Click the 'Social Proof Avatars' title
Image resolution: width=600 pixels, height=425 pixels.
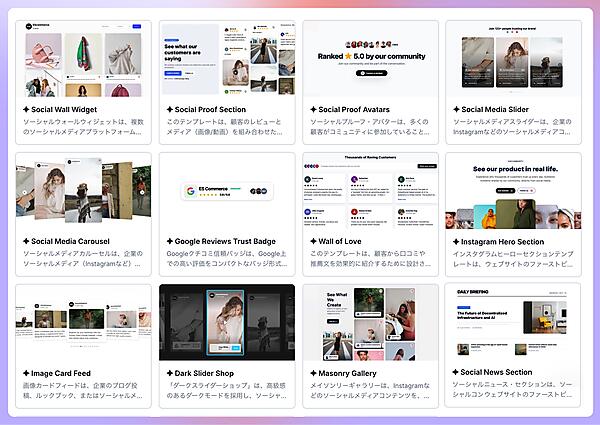click(354, 109)
